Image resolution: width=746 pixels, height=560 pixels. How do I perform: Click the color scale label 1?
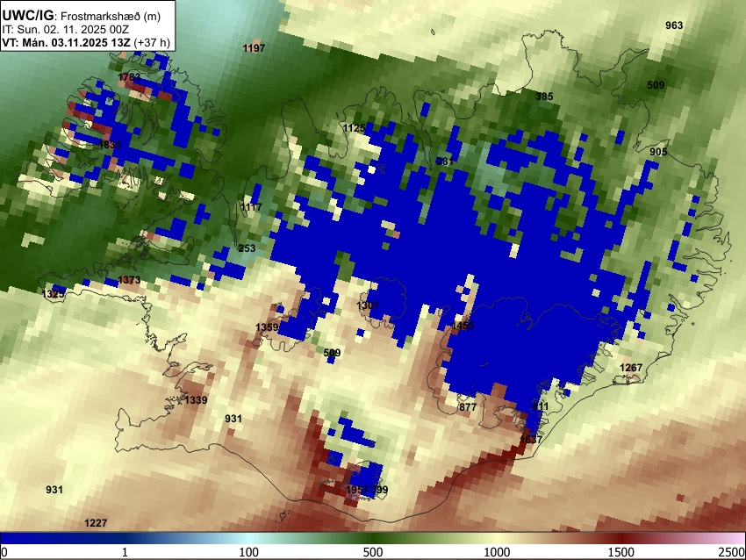[125, 552]
